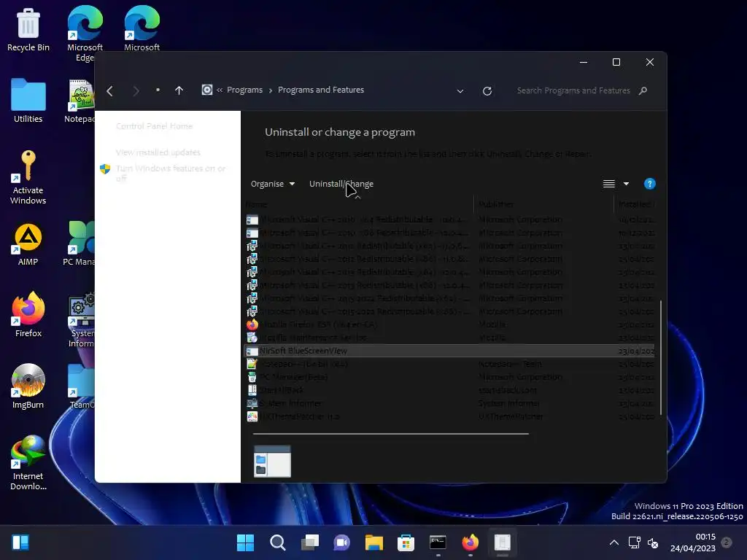Open the taskbar clock showing 00:15
This screenshot has height=560, width=747.
pyautogui.click(x=693, y=542)
